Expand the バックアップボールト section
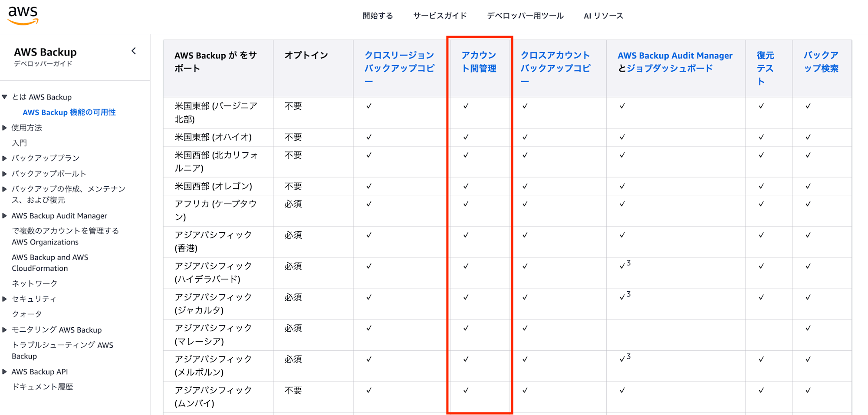This screenshot has height=415, width=868. pyautogui.click(x=5, y=174)
